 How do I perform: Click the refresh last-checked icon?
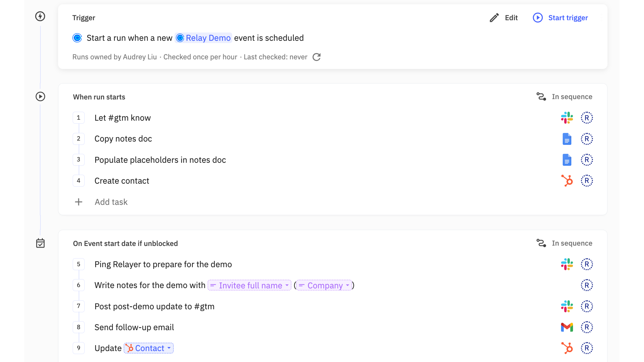click(317, 57)
